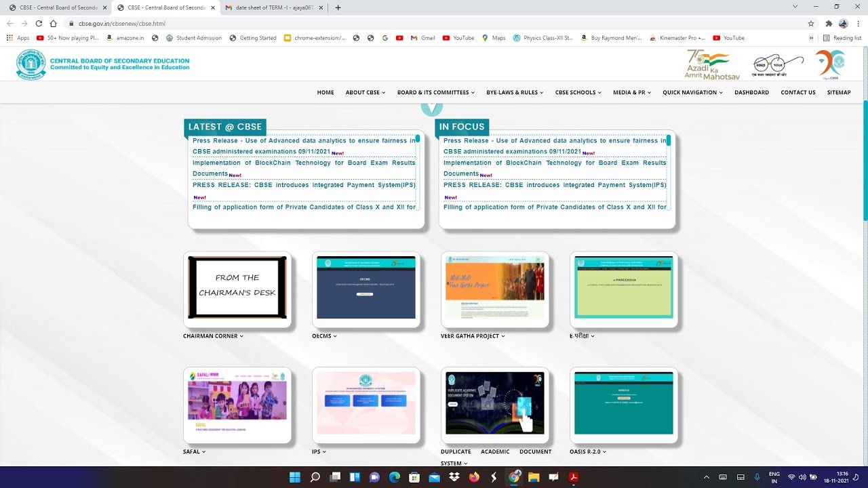Expand the QUICK NAVIGATION menu
This screenshot has height=488, width=868.
click(x=693, y=92)
